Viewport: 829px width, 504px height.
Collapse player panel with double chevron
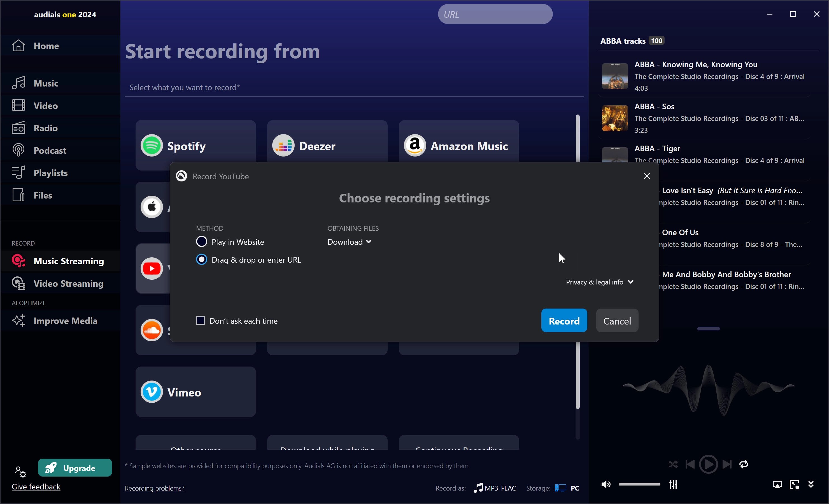pyautogui.click(x=811, y=484)
